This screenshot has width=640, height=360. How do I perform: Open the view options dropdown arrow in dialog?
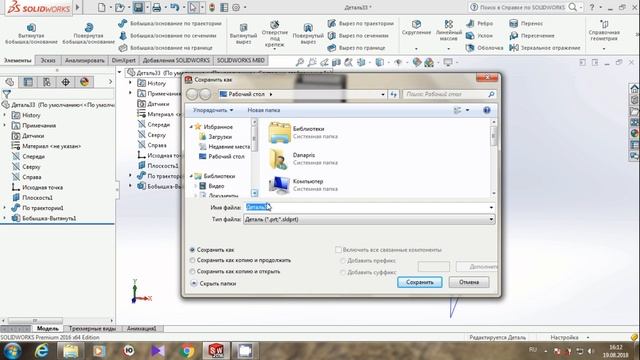click(467, 110)
